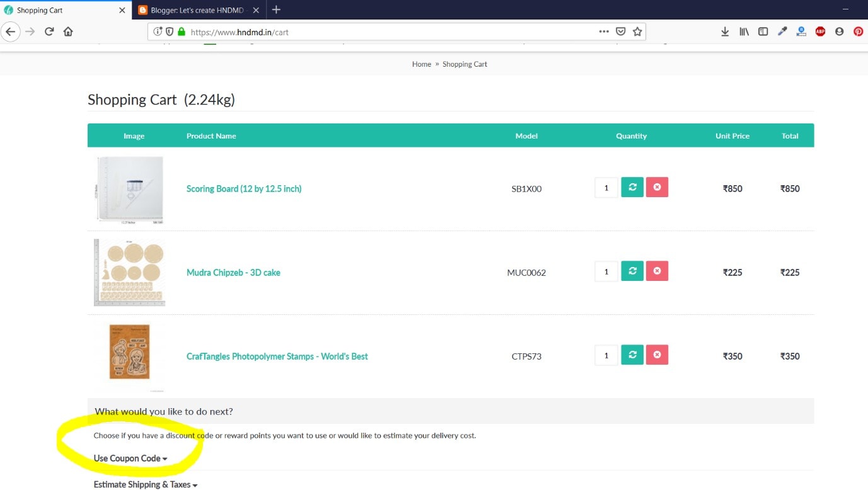The image size is (868, 490).
Task: Expand the Use Coupon Code section
Action: (130, 459)
